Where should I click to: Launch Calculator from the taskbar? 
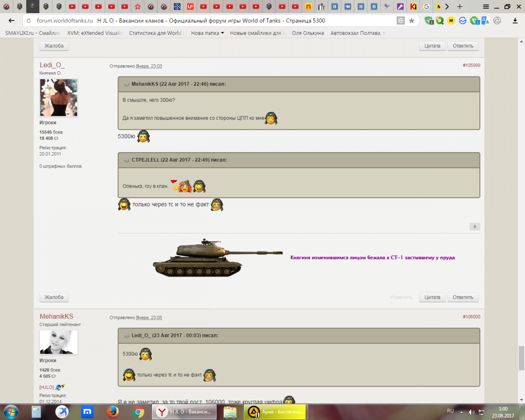(36, 412)
